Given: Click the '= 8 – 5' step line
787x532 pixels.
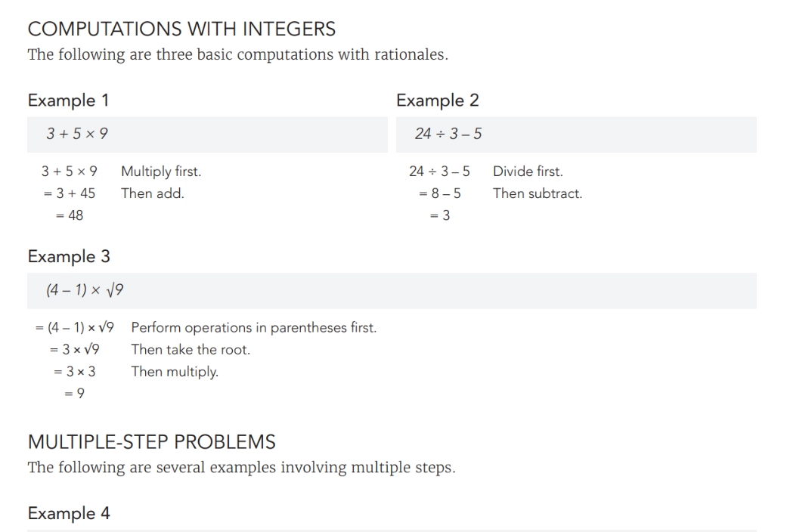Looking at the screenshot, I should pyautogui.click(x=440, y=193).
